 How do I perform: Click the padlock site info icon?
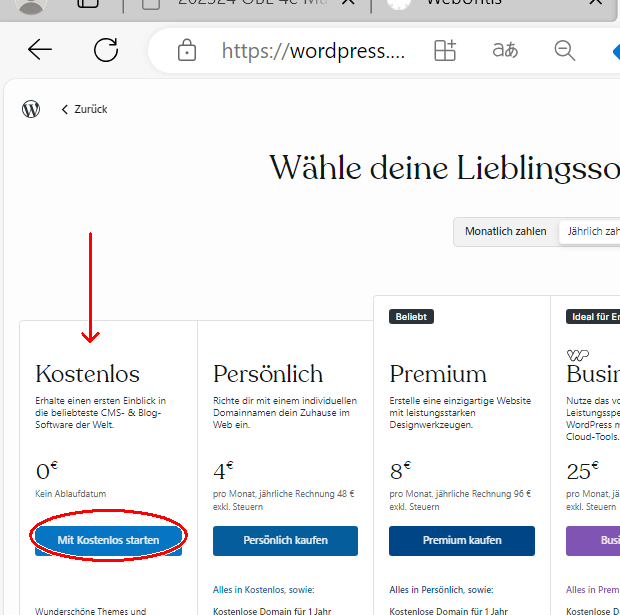tap(187, 50)
